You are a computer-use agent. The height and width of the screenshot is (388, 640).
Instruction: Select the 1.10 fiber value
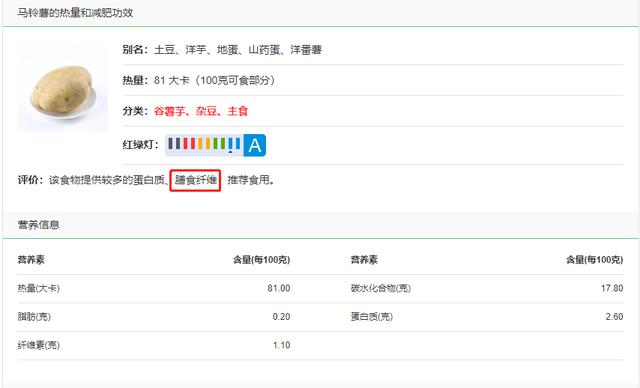(x=281, y=345)
